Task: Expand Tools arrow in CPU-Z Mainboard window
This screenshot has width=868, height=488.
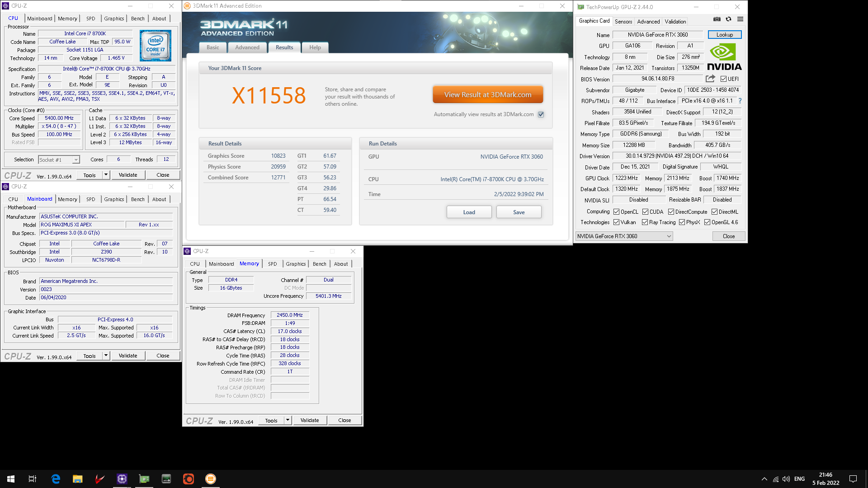Action: (106, 356)
